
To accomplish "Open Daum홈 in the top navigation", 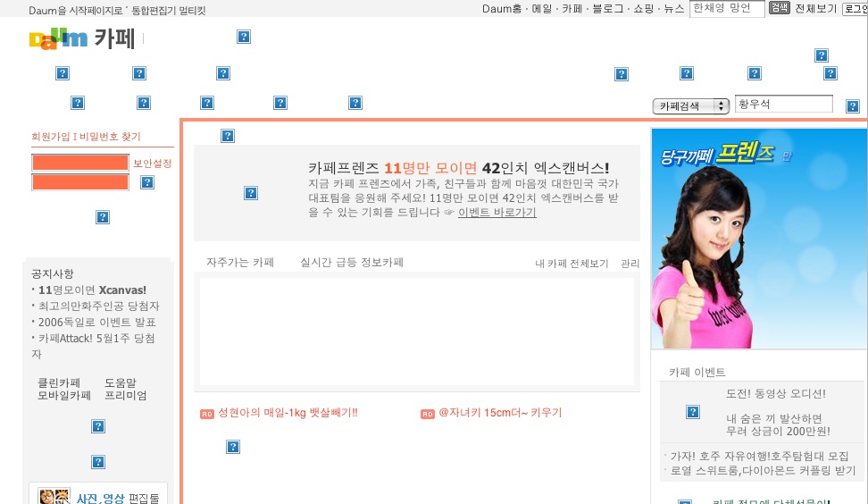I will pyautogui.click(x=502, y=9).
